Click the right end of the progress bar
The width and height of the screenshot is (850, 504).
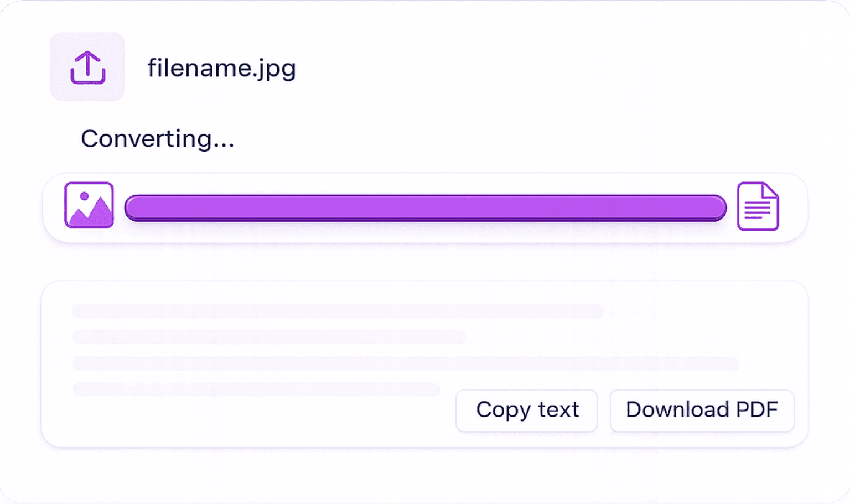point(718,208)
